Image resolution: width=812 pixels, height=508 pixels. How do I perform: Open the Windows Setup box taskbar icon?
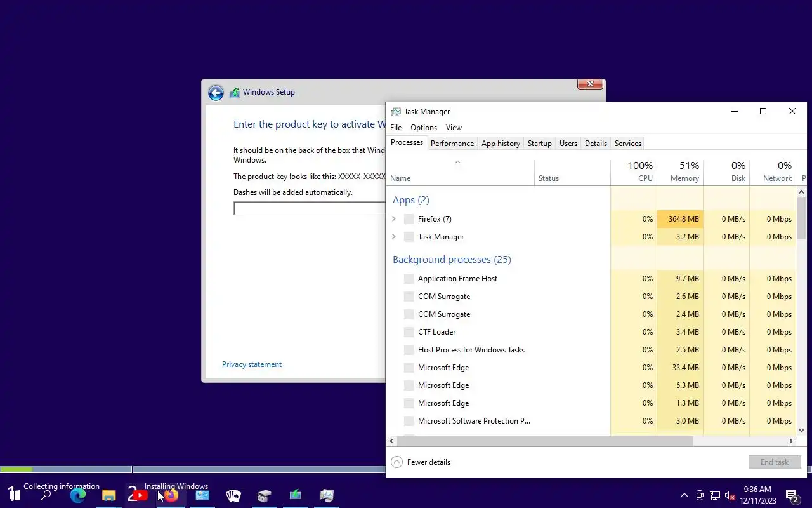[265, 495]
